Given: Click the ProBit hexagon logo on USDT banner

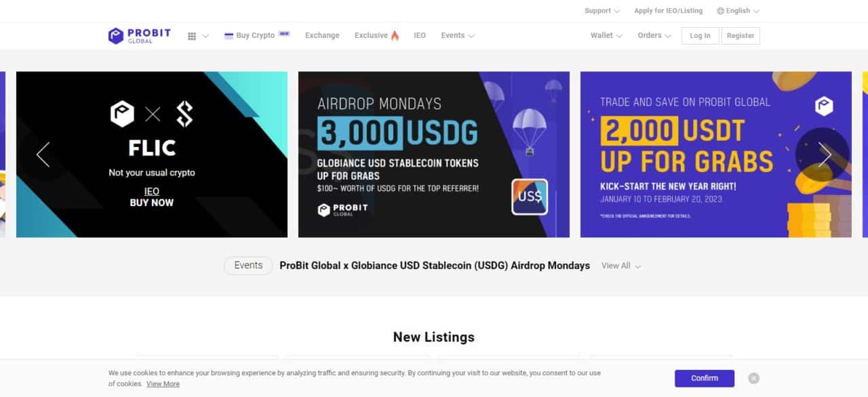Looking at the screenshot, I should (x=824, y=106).
